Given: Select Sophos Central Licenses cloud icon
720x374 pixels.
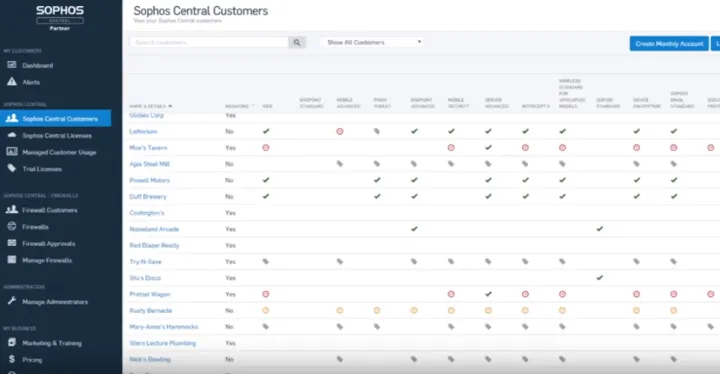Looking at the screenshot, I should coord(12,135).
